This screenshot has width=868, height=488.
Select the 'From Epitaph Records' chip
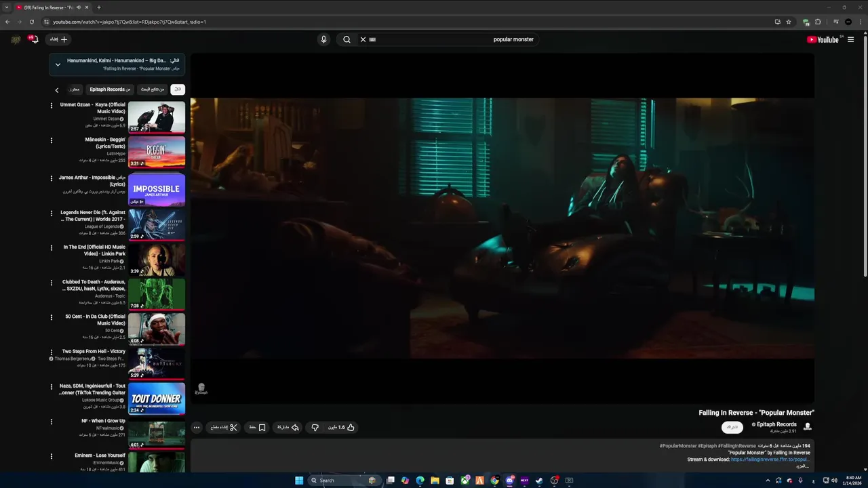(110, 89)
